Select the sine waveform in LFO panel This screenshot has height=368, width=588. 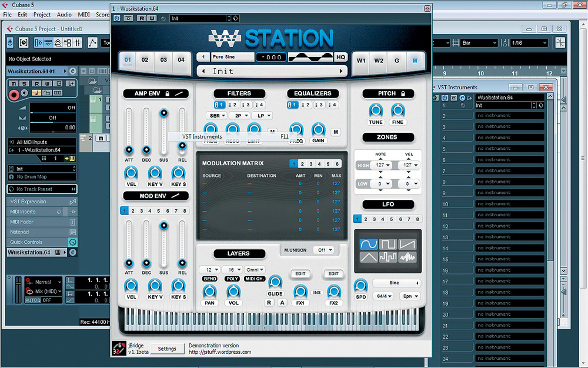pos(369,245)
